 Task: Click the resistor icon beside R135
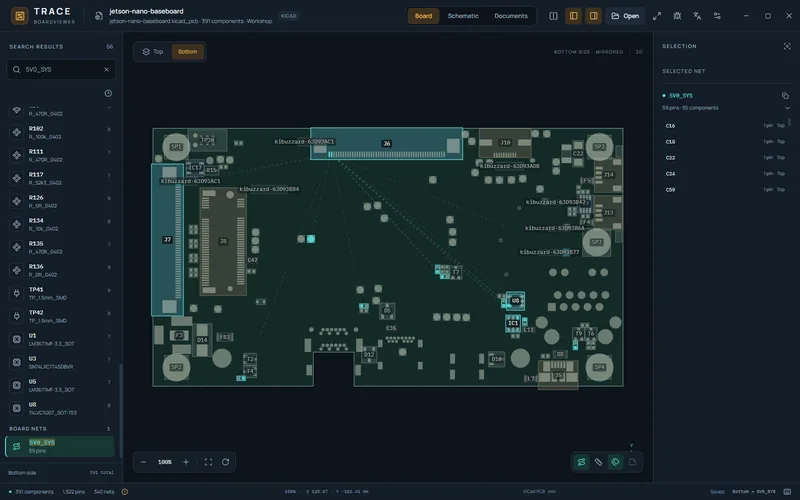click(17, 247)
